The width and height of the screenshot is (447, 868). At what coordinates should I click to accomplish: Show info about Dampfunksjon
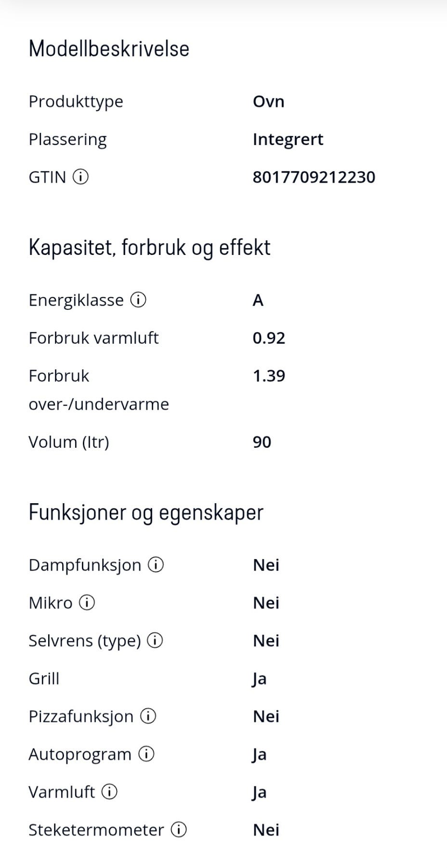pyautogui.click(x=156, y=565)
